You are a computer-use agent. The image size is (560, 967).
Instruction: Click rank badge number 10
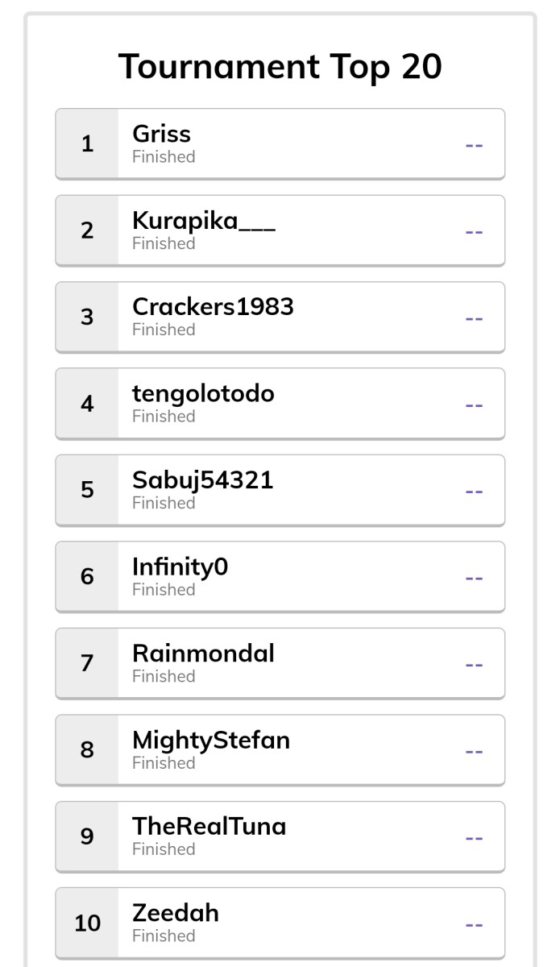[x=87, y=923]
